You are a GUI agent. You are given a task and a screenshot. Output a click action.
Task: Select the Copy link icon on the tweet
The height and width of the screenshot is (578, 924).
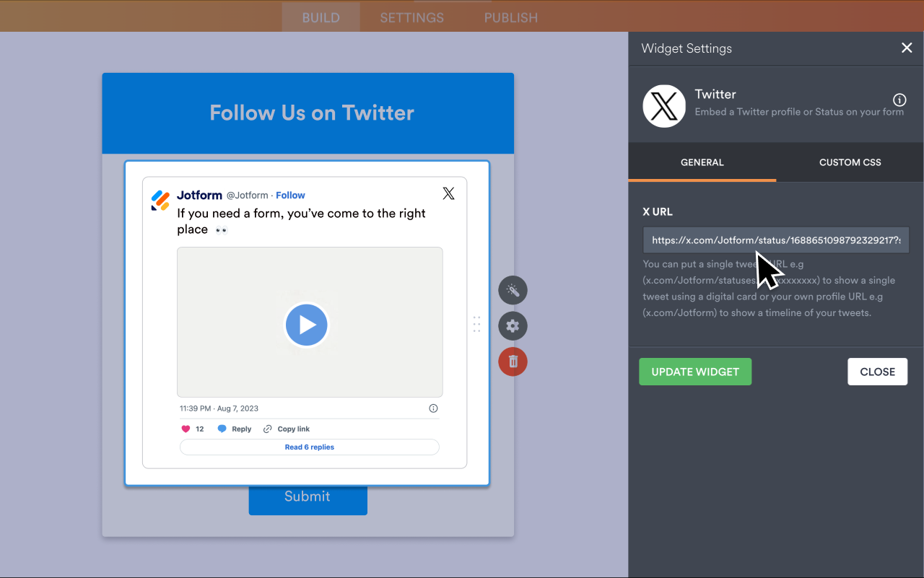[x=267, y=429]
